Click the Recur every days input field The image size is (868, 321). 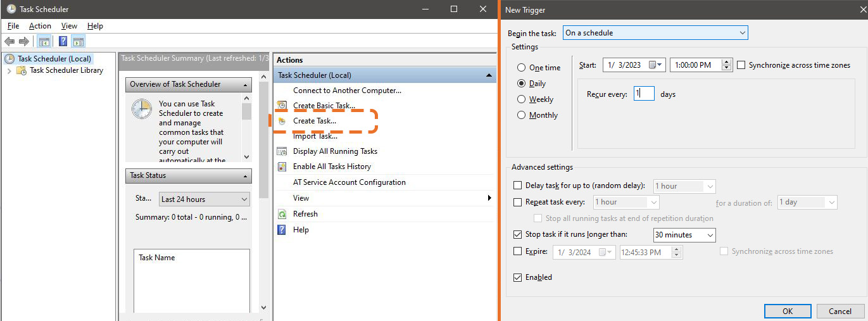pyautogui.click(x=644, y=94)
